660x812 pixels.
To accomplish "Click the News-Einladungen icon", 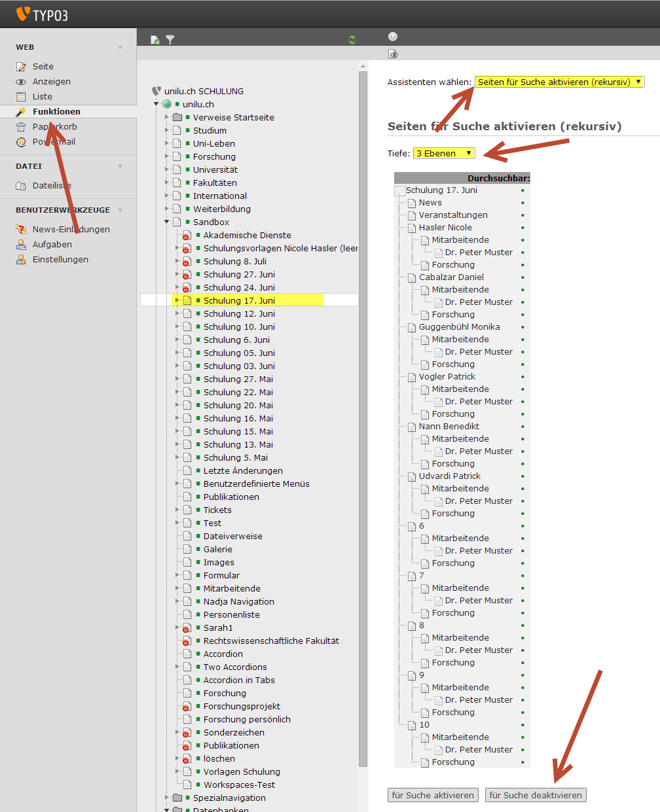I will (x=21, y=230).
